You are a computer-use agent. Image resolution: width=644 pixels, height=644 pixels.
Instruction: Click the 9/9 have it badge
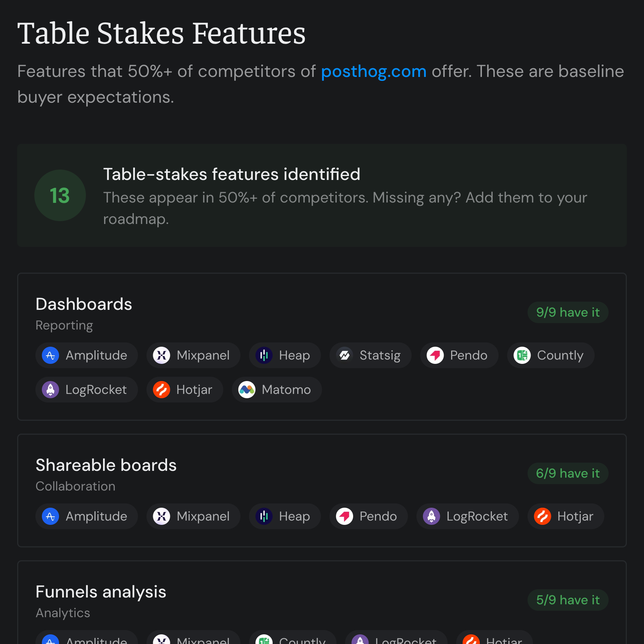[x=567, y=312]
